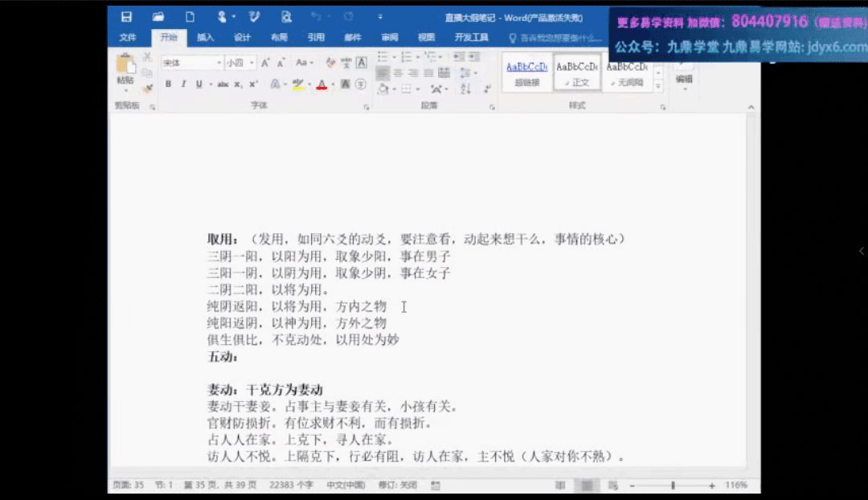Click the Print Preview magnifier icon

[286, 16]
